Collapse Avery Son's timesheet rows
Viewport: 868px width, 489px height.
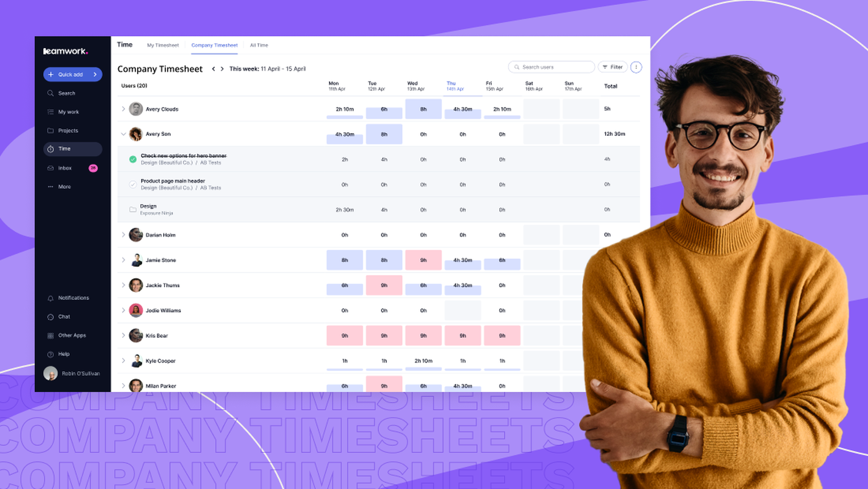click(124, 134)
